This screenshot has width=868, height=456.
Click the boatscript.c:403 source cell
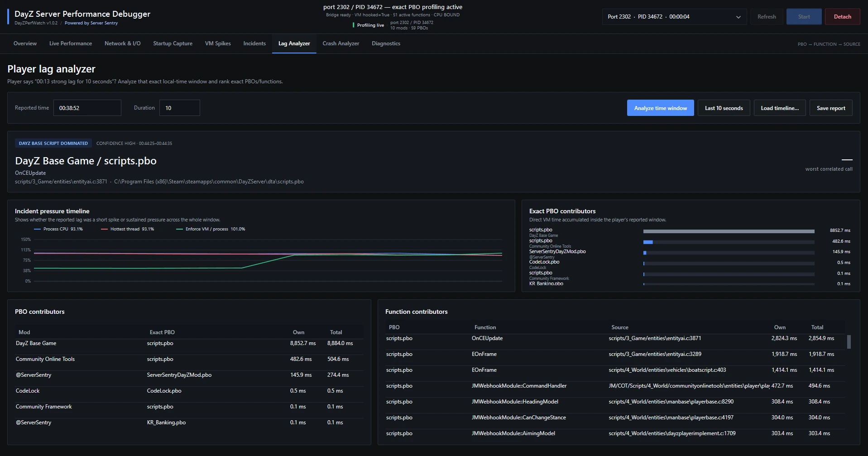click(x=667, y=370)
